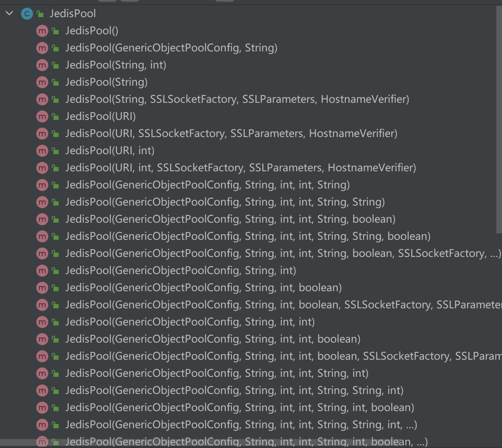The height and width of the screenshot is (448, 502).
Task: Select JedisPool(GenericObjectPoolConfig, String) constructor
Action: point(171,48)
